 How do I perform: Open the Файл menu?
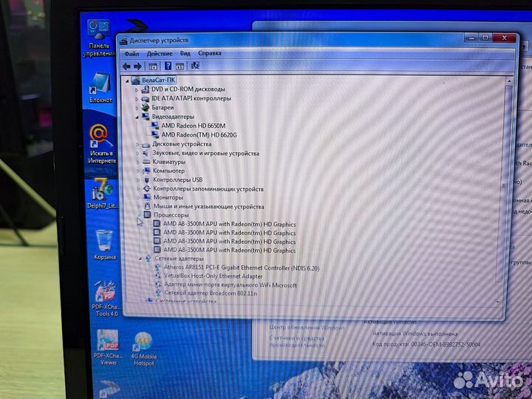coord(132,54)
